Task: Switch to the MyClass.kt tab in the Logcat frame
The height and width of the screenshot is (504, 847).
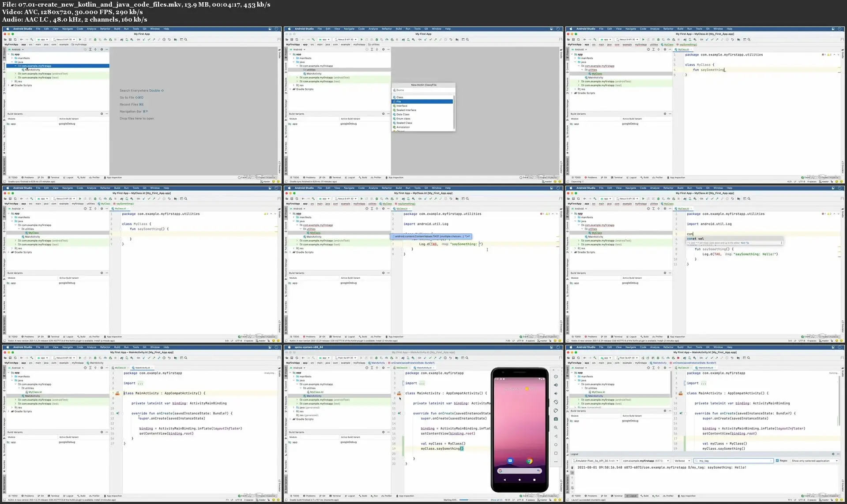Action: [x=682, y=368]
